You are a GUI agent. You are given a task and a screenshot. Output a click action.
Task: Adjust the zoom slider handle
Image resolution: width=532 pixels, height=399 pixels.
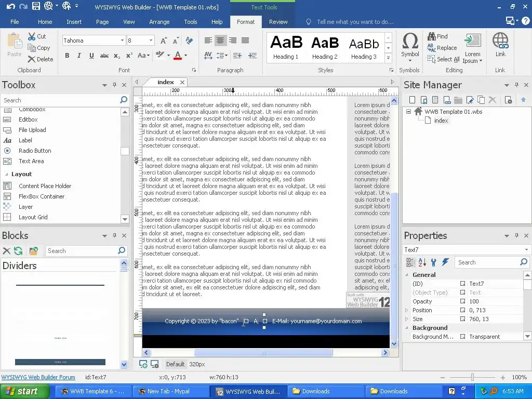[472, 377]
